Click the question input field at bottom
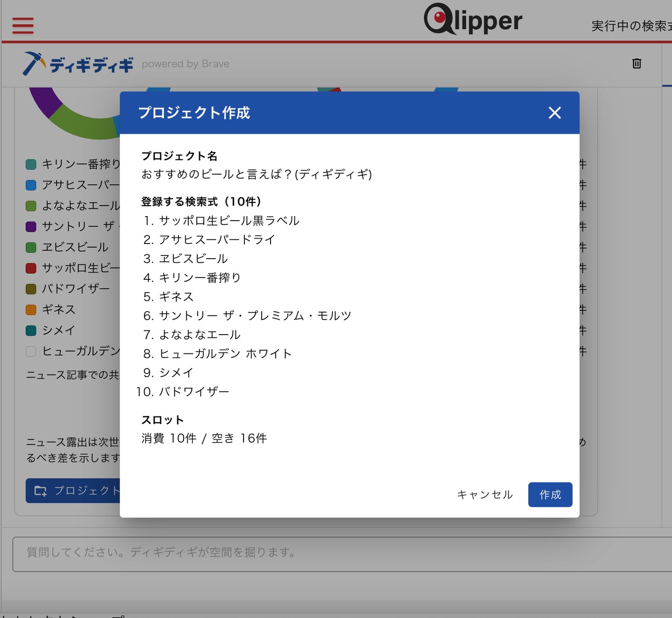672x618 pixels. pyautogui.click(x=342, y=554)
